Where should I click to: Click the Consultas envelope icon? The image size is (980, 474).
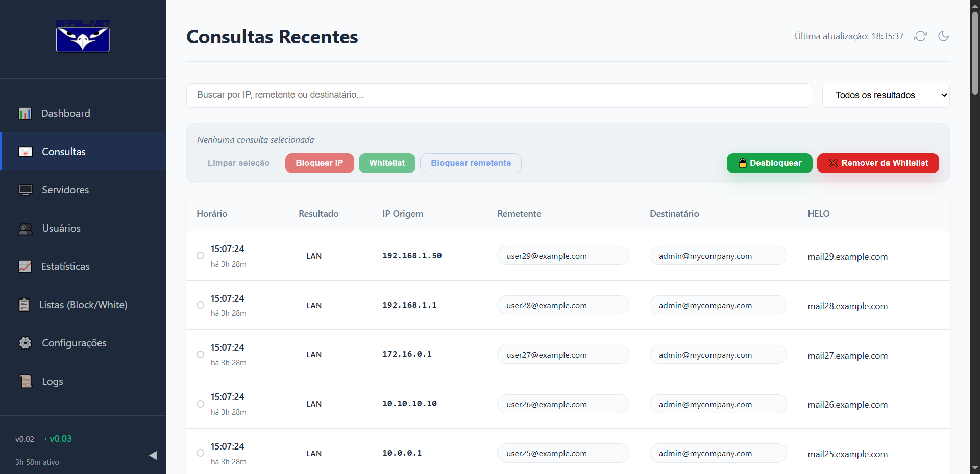point(26,152)
